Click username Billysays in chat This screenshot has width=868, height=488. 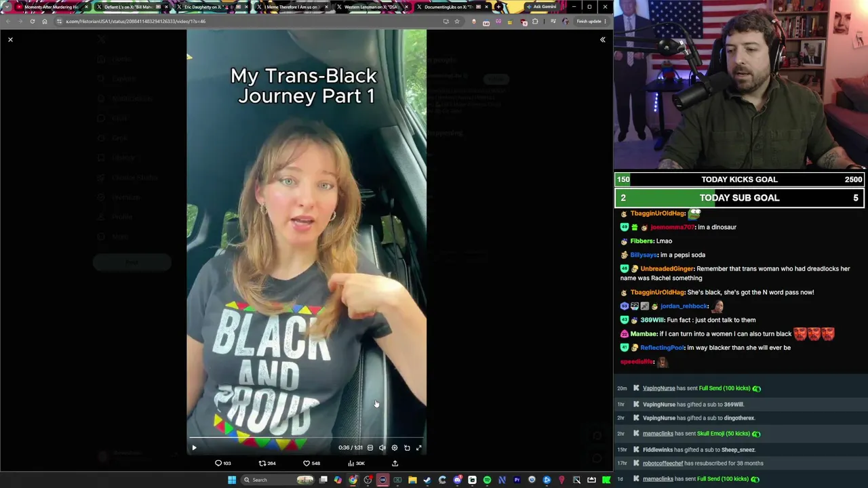[x=644, y=256]
